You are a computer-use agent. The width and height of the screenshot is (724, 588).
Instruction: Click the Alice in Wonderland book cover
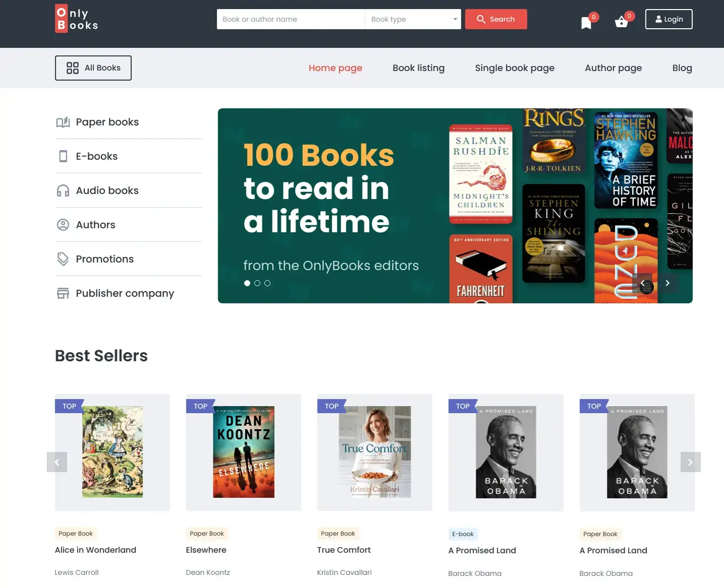pyautogui.click(x=112, y=452)
